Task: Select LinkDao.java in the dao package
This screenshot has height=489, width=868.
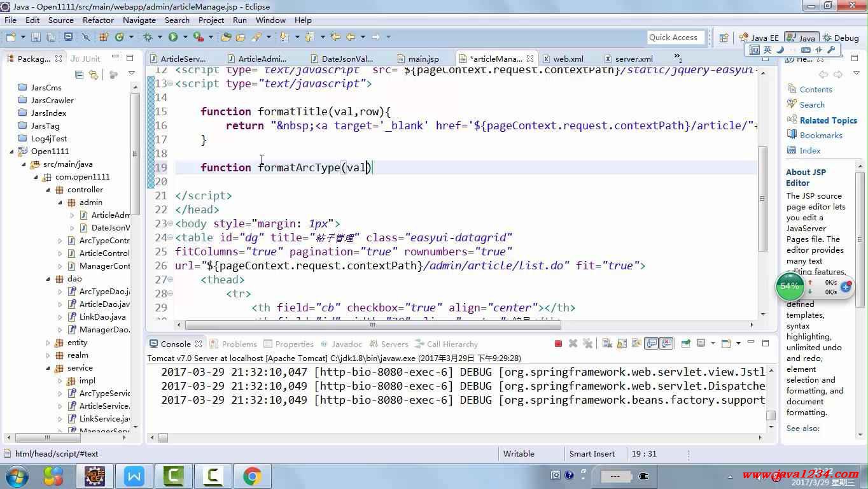Action: (102, 317)
